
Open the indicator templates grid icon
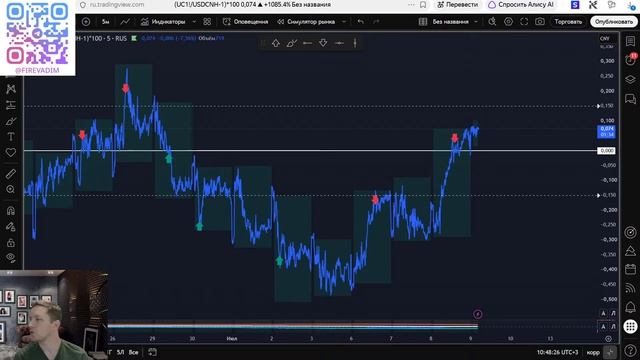point(207,22)
